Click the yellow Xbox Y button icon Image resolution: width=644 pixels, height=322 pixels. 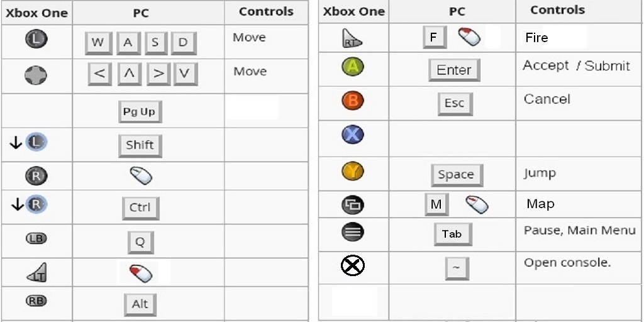click(353, 170)
